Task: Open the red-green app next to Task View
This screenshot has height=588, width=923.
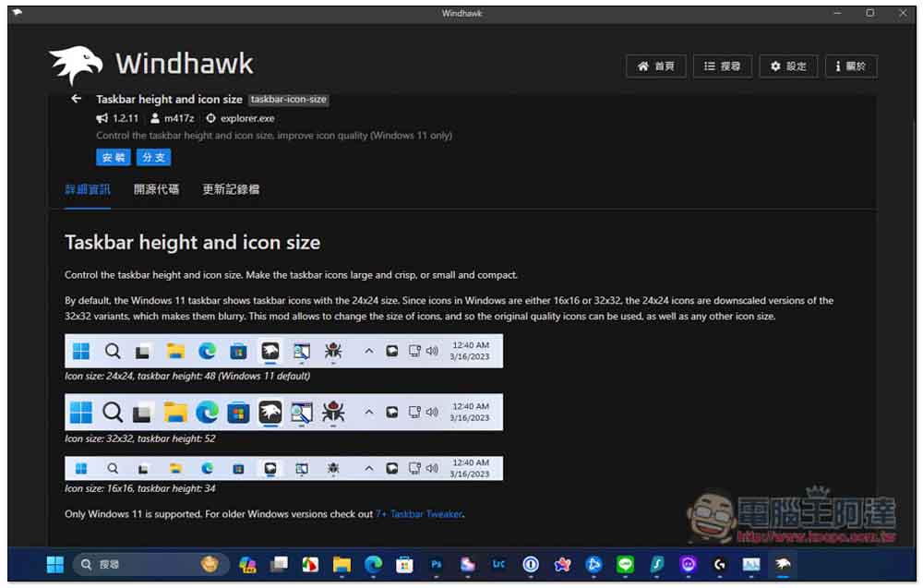Action: coord(310,565)
